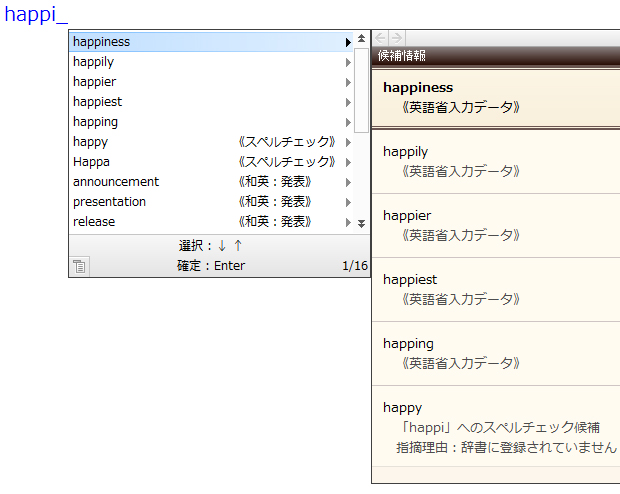620x494 pixels.
Task: Expand the arrow beside presentation
Action: pyautogui.click(x=348, y=203)
